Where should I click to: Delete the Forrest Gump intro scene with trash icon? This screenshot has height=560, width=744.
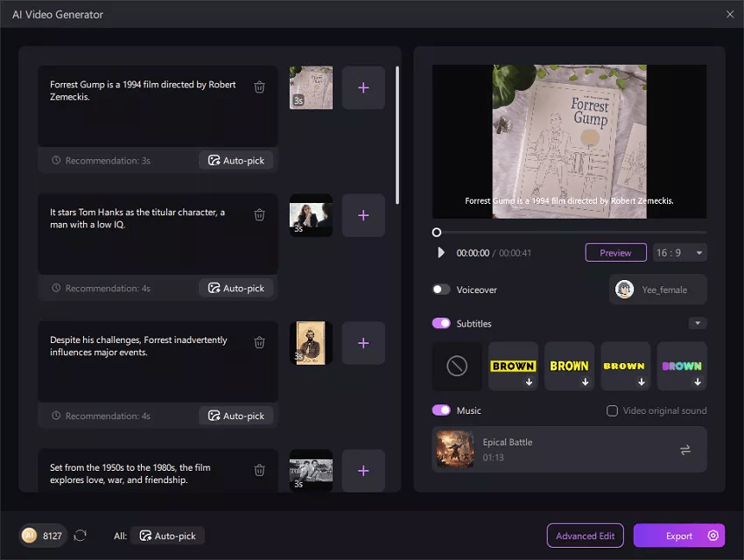(x=259, y=87)
